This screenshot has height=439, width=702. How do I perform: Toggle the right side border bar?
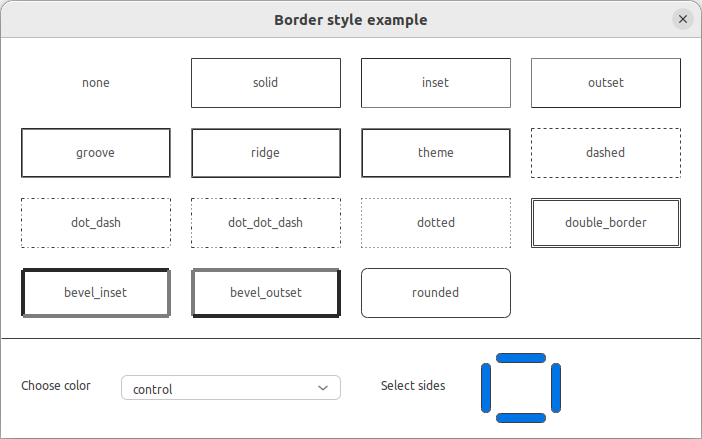coord(556,387)
